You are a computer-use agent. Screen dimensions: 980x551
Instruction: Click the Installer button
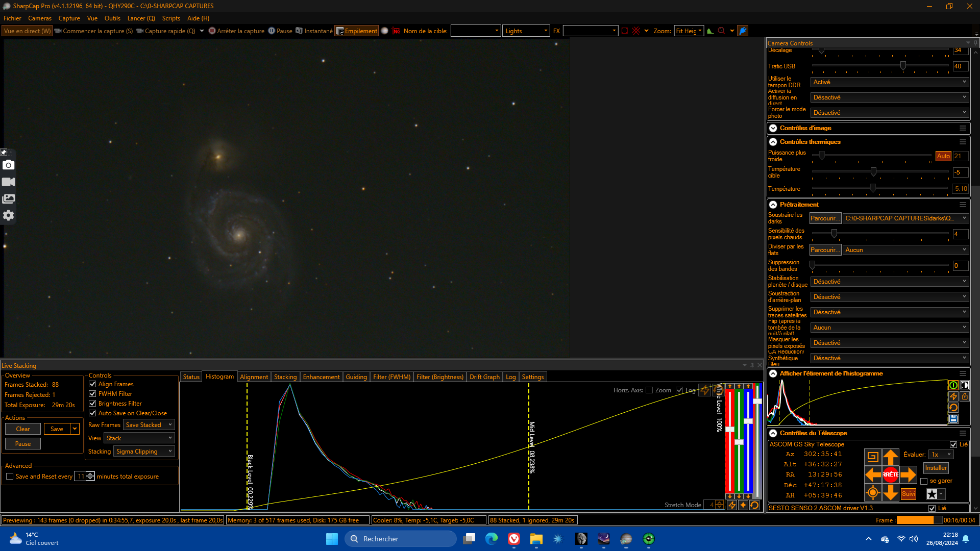[936, 468]
